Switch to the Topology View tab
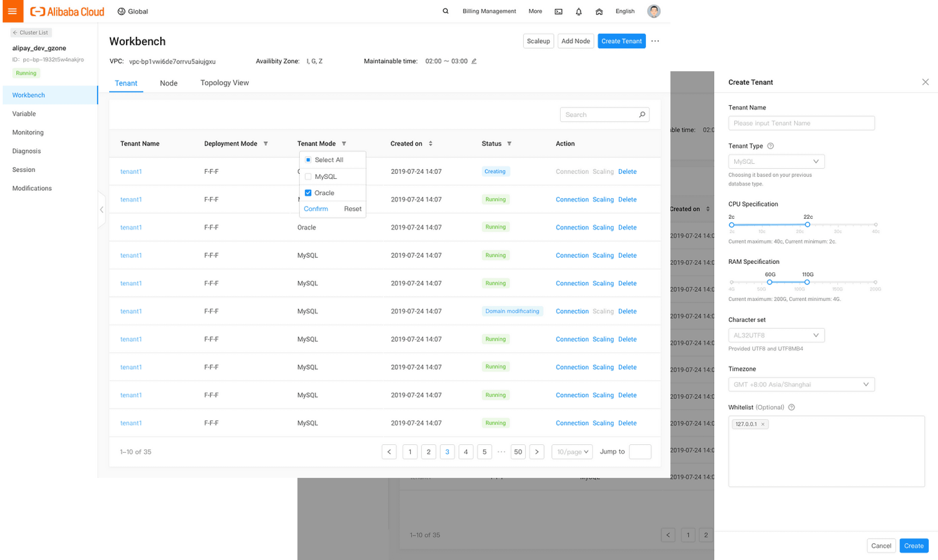Screen dimensions: 938x560 click(x=224, y=83)
